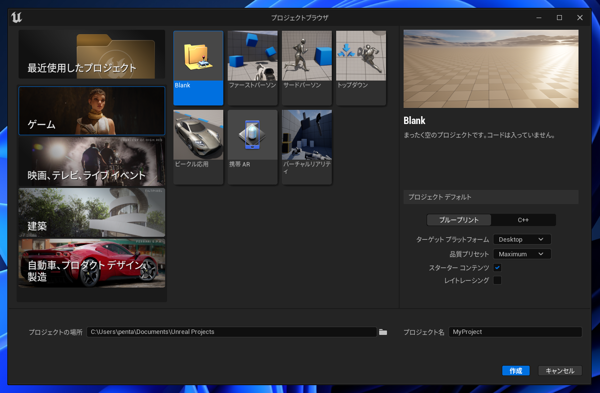Image resolution: width=600 pixels, height=393 pixels.
Task: Minimize the プロジェクトブラウザ window
Action: click(x=539, y=18)
